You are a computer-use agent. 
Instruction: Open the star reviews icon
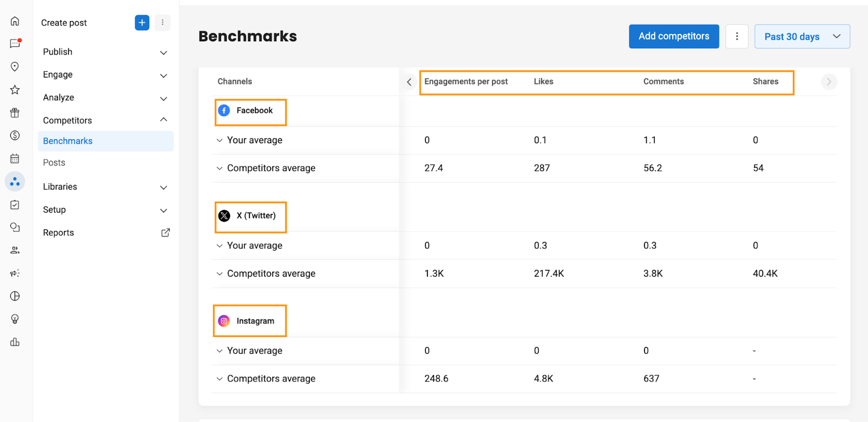pyautogui.click(x=15, y=89)
